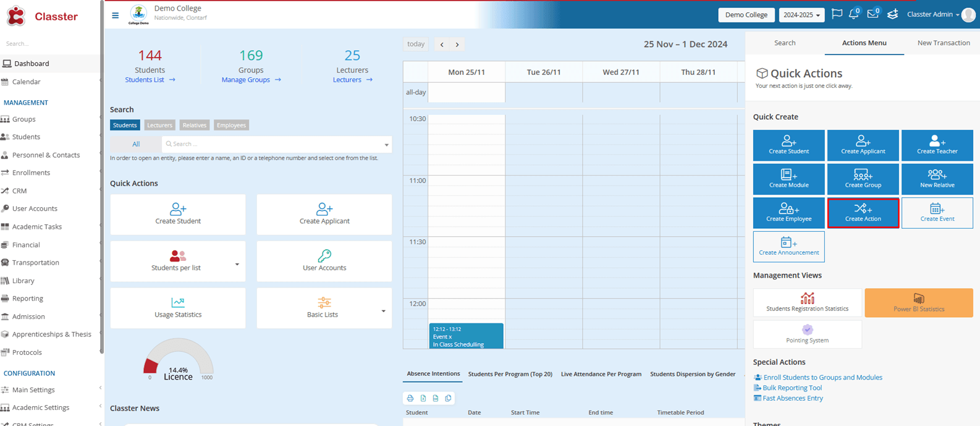Open the Classter Admin user menu
This screenshot has width=980, height=426.
933,14
